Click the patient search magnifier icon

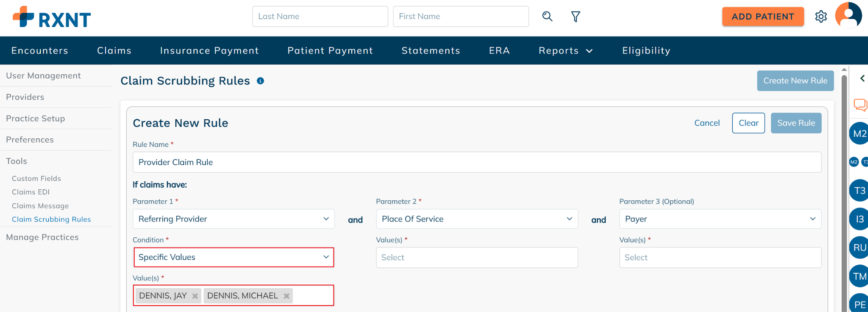coord(547,17)
